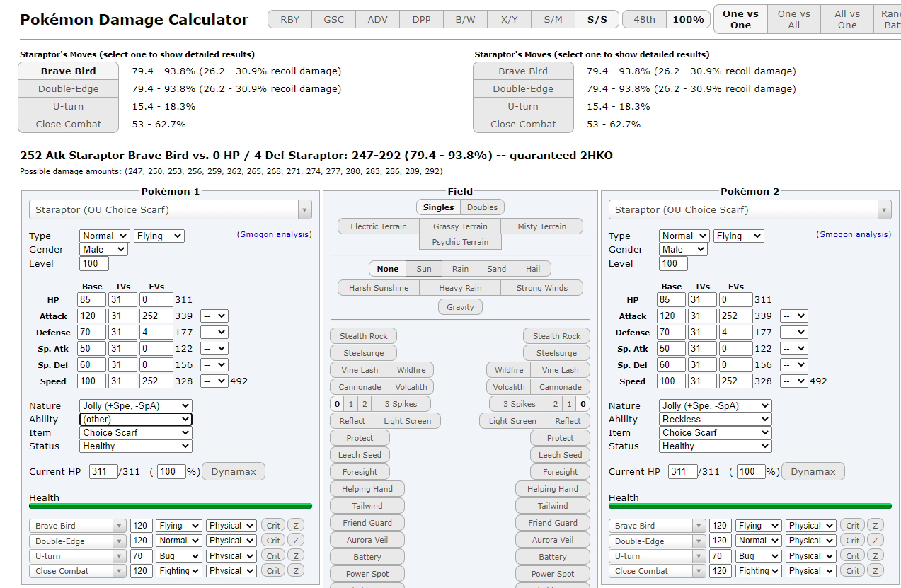The image size is (901, 588).
Task: Show U-turn results for Pokémon 1
Action: click(x=69, y=106)
